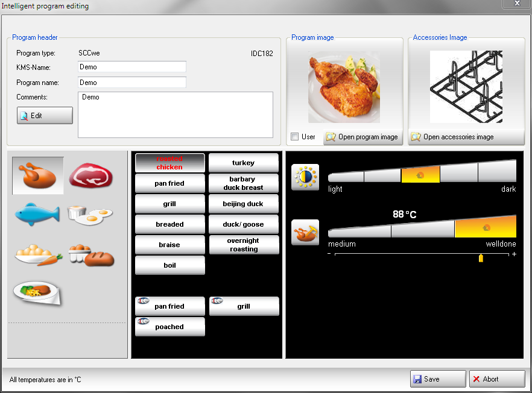
Task: Click the Edit comments button
Action: (x=45, y=116)
